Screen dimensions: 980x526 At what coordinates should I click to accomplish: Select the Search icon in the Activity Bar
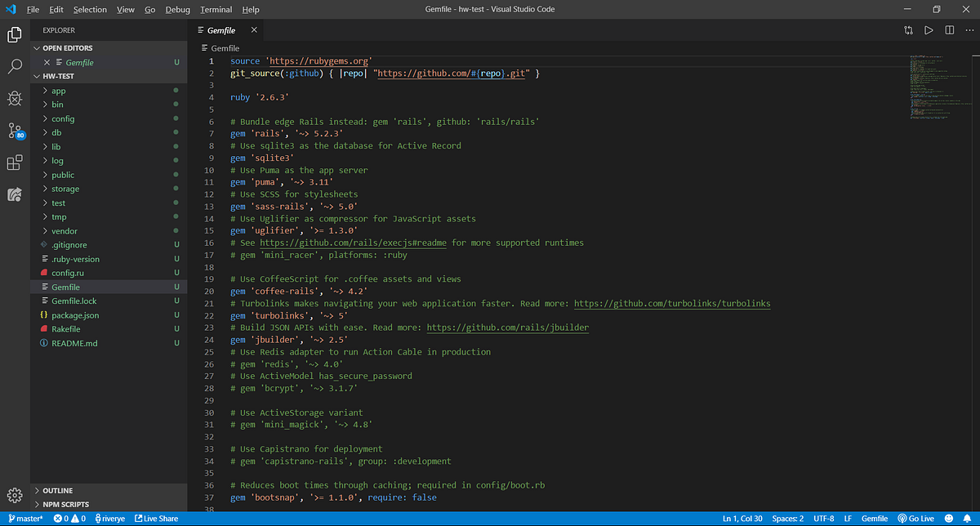tap(15, 65)
